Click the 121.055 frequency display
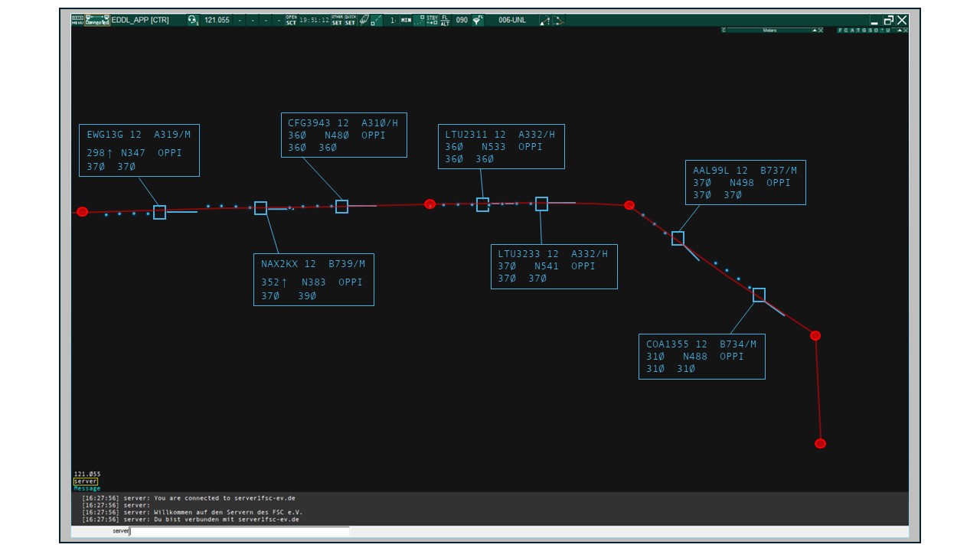Viewport: 980px width, 551px height. (217, 20)
